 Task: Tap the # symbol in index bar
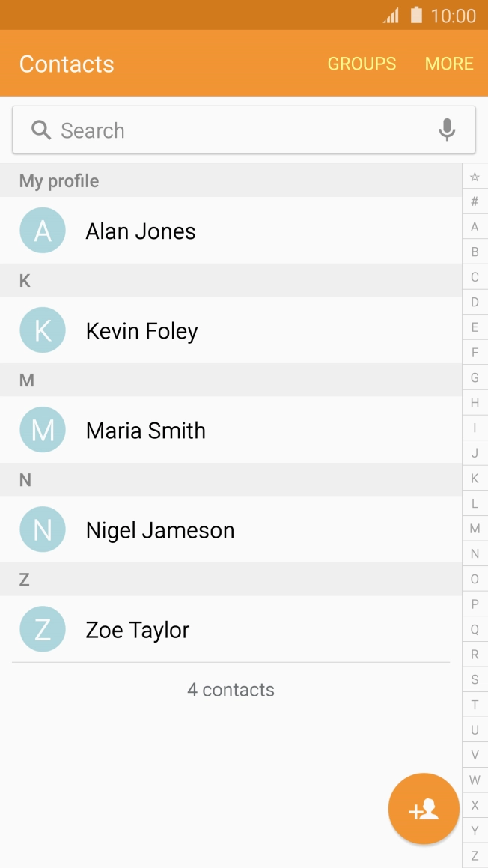tap(475, 201)
